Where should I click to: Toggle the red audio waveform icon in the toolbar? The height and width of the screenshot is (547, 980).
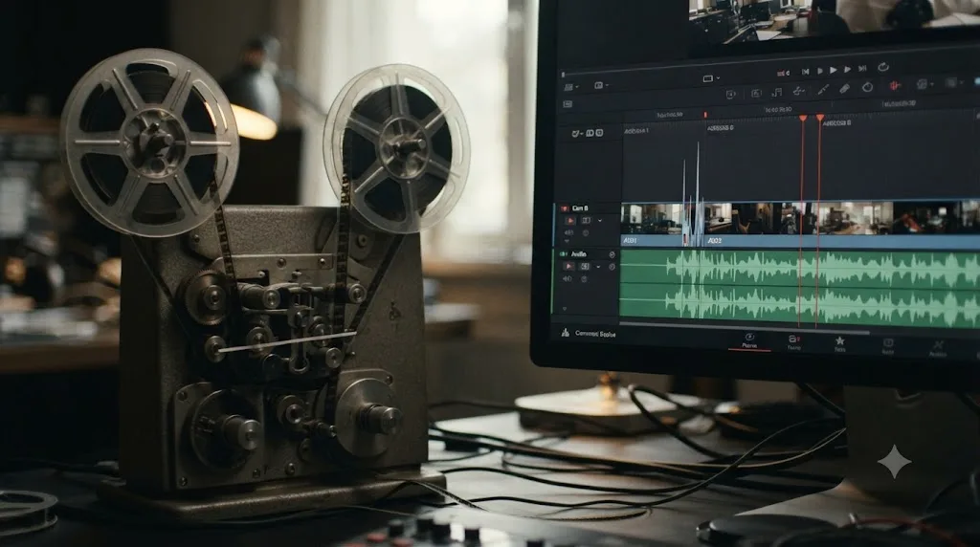coord(895,85)
